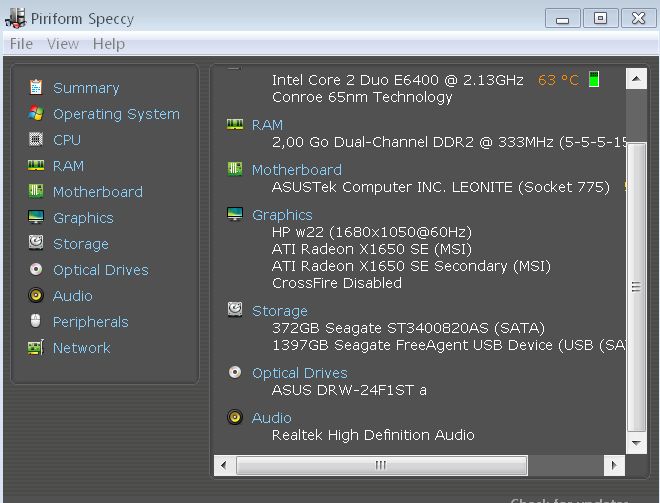Viewport: 660px width, 503px height.
Task: Open the Motherboard section heading link
Action: point(296,170)
